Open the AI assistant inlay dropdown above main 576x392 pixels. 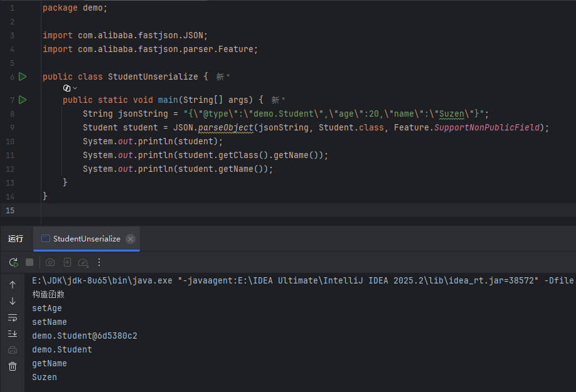(x=70, y=88)
